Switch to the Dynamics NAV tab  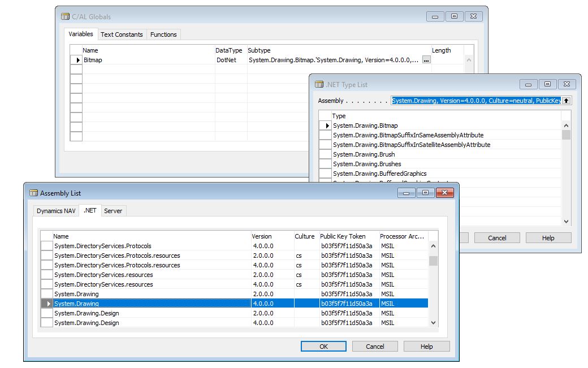[x=56, y=211]
